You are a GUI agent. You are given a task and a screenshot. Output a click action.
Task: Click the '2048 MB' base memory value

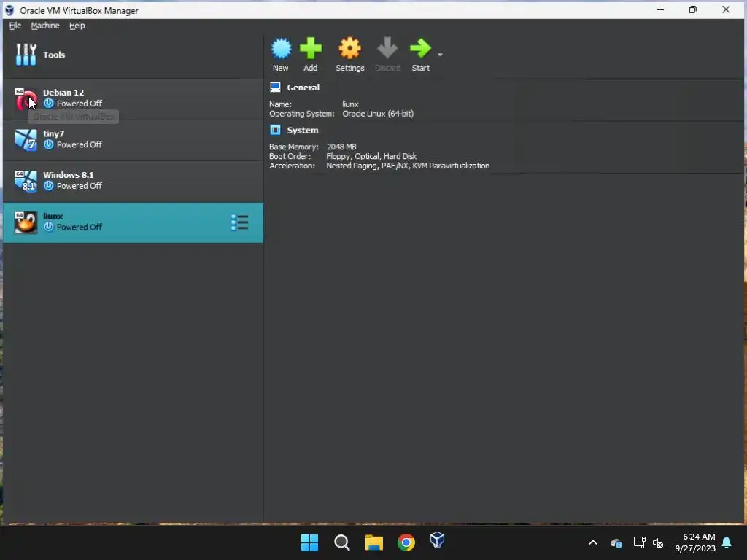click(x=341, y=147)
